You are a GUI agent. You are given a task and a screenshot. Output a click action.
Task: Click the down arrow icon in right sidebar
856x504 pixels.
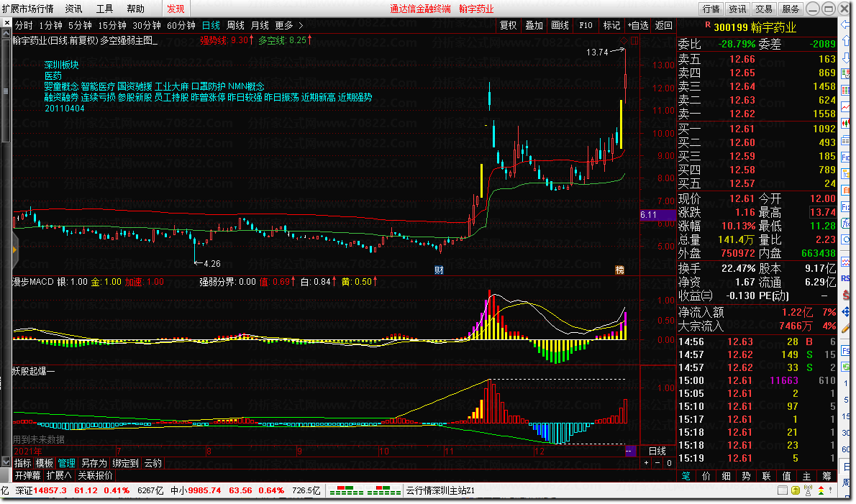click(x=846, y=57)
